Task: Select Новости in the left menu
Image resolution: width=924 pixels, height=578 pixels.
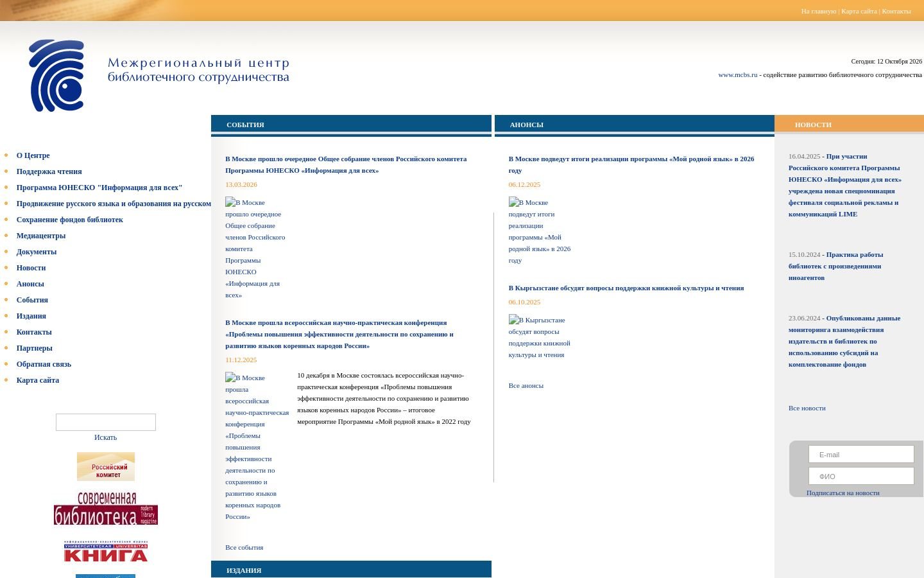Action: [x=31, y=268]
